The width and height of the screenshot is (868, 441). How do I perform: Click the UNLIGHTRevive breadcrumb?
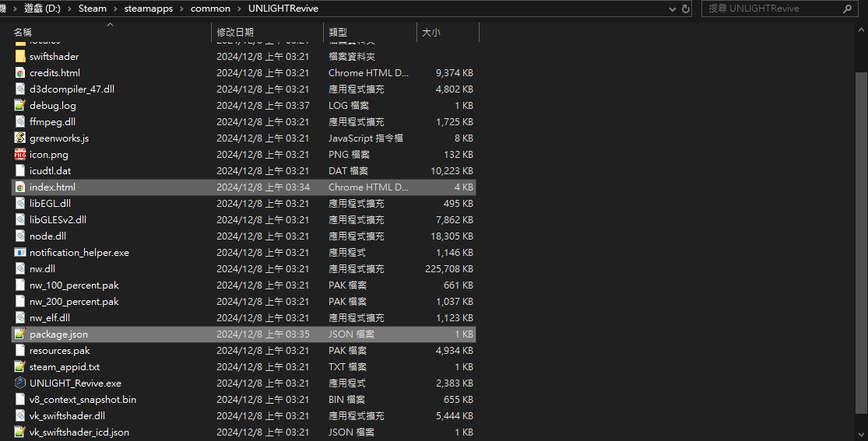pos(283,9)
